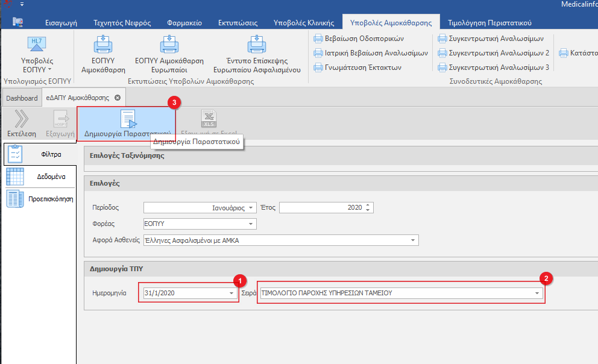The width and height of the screenshot is (598, 364).
Task: Click inside the Έτος year field
Action: coord(321,208)
